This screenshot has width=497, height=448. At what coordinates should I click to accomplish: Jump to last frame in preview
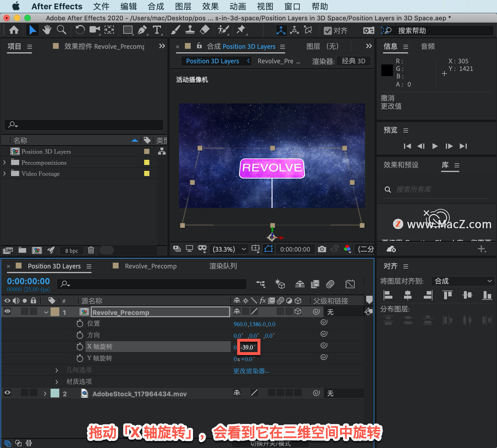[463, 146]
